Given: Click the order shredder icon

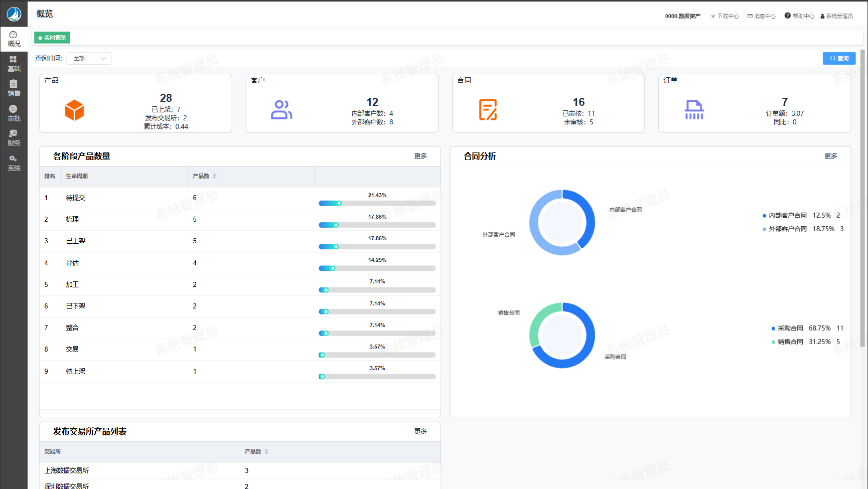Looking at the screenshot, I should [x=694, y=110].
